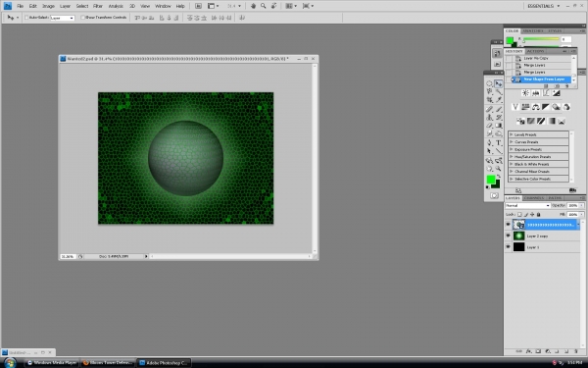The width and height of the screenshot is (588, 368).
Task: Toggle lock transparent pixels
Action: tap(519, 214)
